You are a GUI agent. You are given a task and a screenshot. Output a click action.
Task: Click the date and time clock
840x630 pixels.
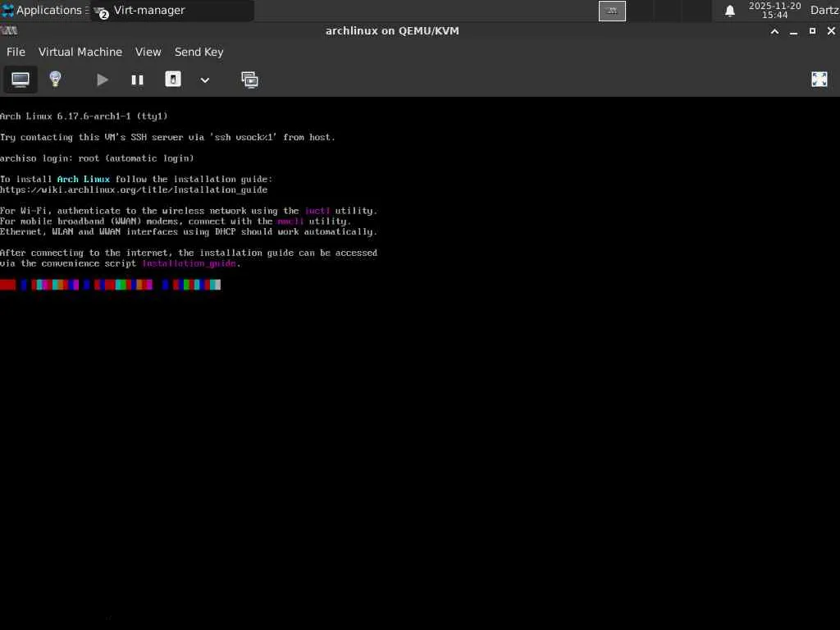[x=774, y=10]
